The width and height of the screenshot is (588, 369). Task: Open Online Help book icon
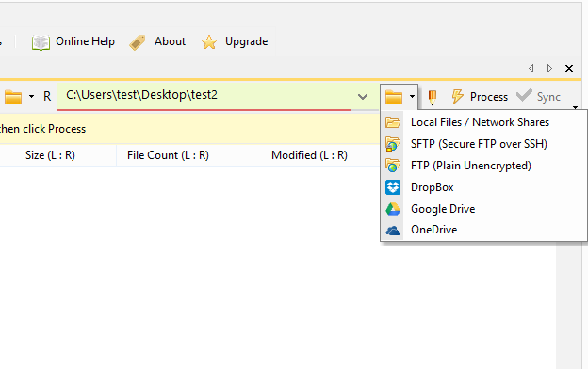point(41,42)
